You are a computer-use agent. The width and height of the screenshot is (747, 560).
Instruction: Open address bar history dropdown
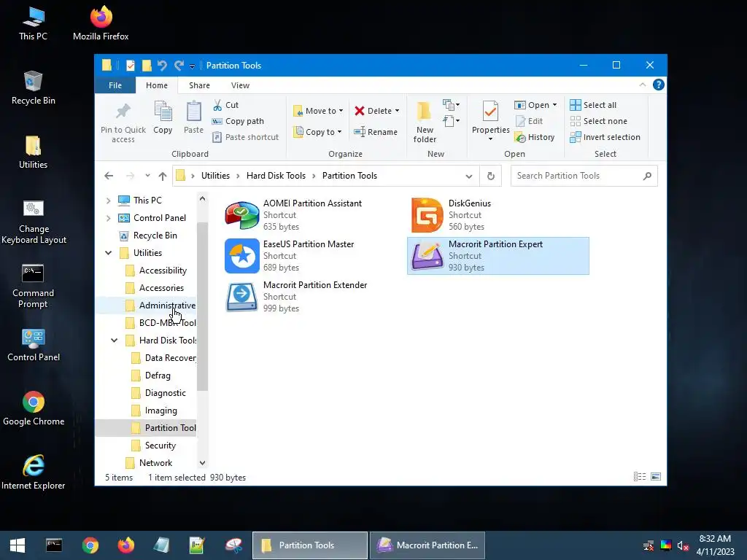469,176
